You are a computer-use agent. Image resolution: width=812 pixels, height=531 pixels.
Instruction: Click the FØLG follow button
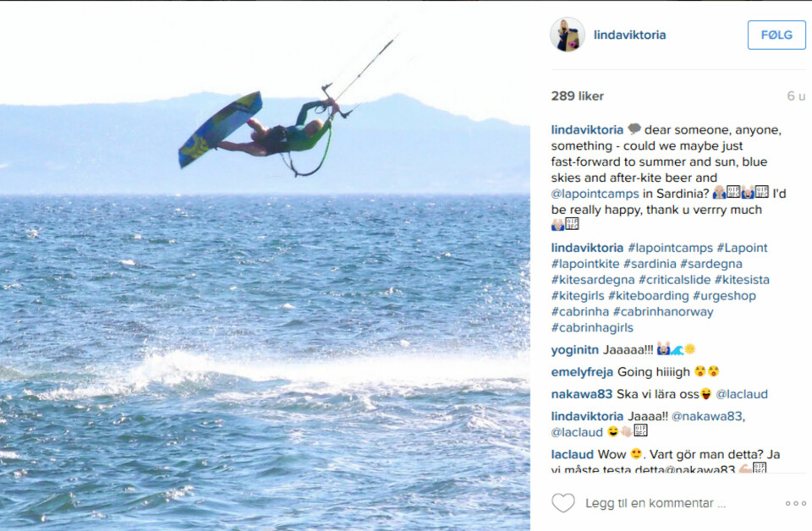pyautogui.click(x=776, y=35)
